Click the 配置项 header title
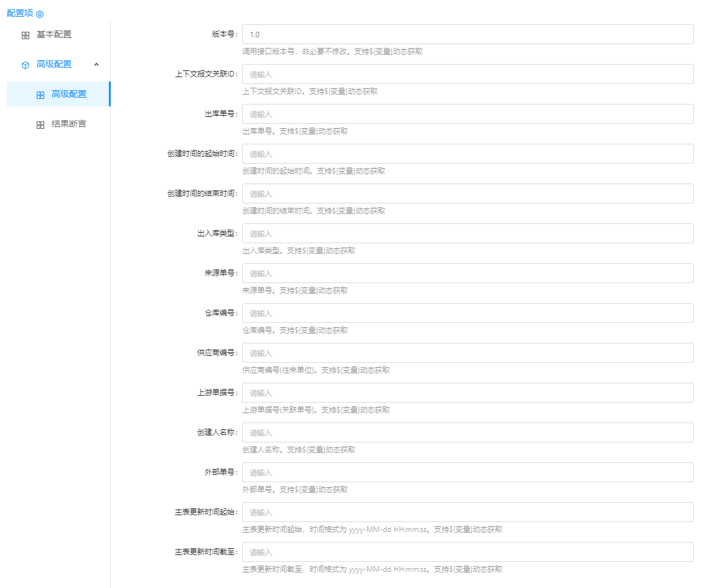The image size is (702, 588). pyautogui.click(x=19, y=13)
